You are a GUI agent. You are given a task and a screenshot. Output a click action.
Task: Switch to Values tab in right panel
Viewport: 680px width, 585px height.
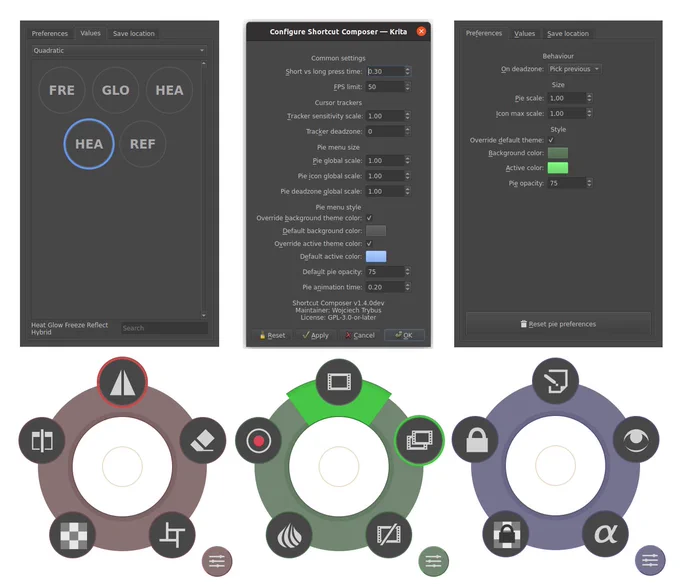(524, 33)
